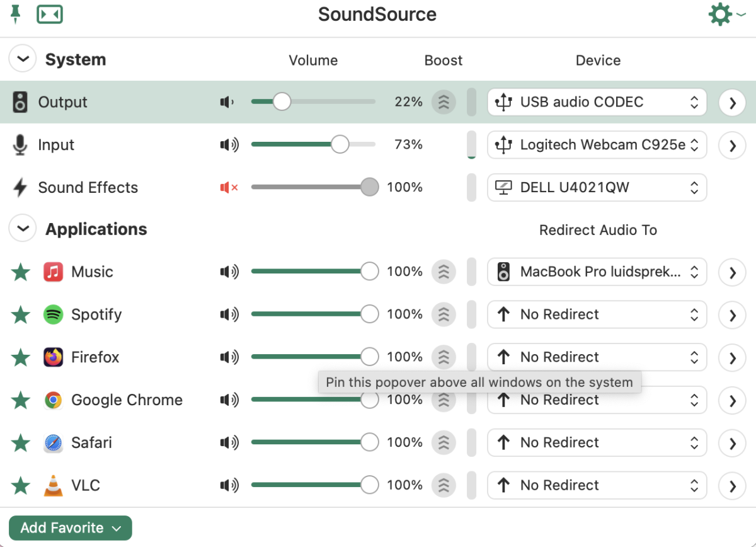756x547 pixels.
Task: Open Google Chrome No Redirect dropdown
Action: click(x=597, y=400)
